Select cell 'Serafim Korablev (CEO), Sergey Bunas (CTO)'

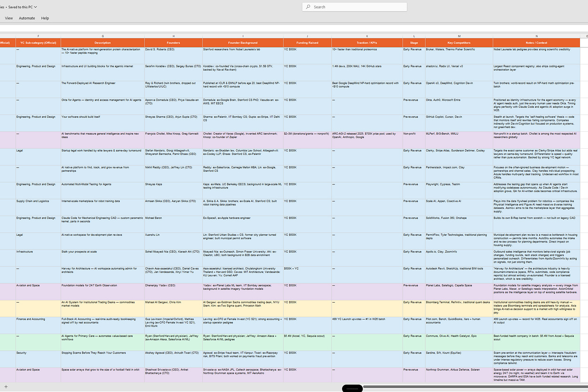(174, 72)
